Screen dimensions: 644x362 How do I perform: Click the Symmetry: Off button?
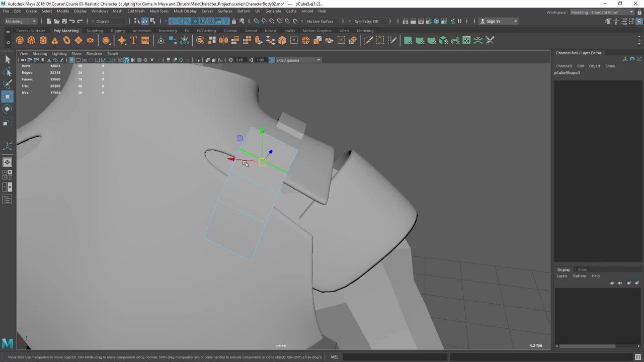click(x=366, y=21)
